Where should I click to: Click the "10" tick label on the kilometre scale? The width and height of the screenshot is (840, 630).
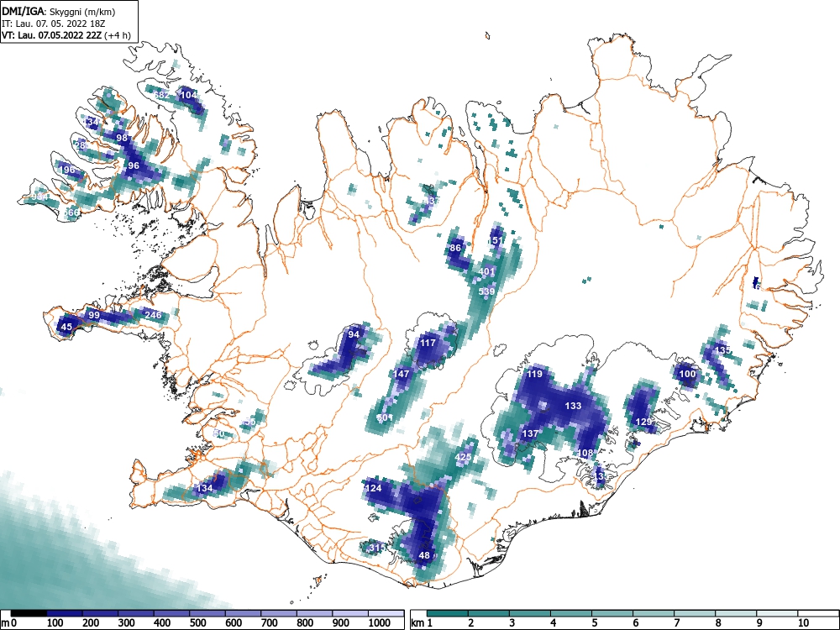pos(802,623)
